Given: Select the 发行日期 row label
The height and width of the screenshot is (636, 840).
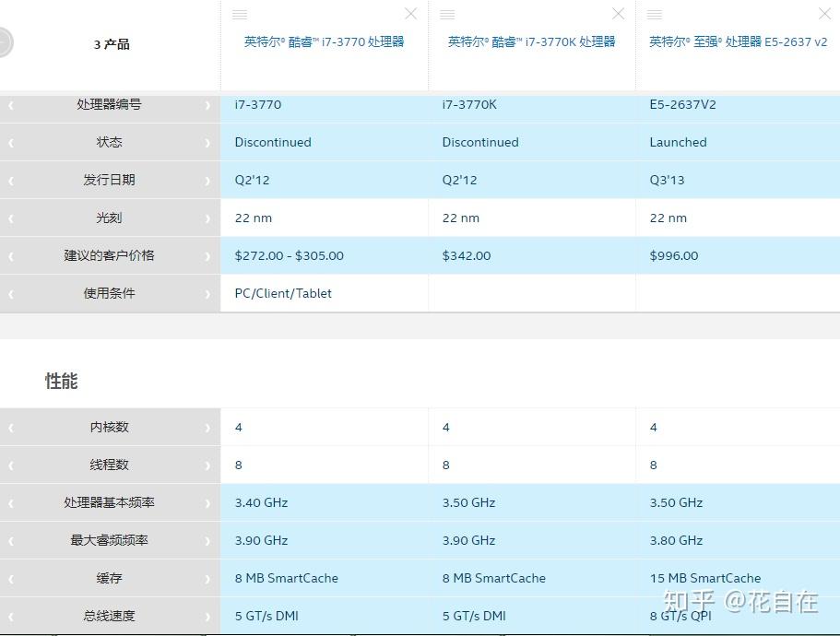Looking at the screenshot, I should (x=110, y=180).
